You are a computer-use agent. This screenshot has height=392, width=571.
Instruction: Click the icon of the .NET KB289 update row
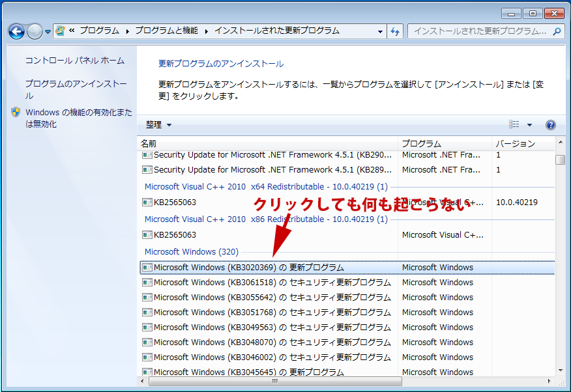click(147, 170)
